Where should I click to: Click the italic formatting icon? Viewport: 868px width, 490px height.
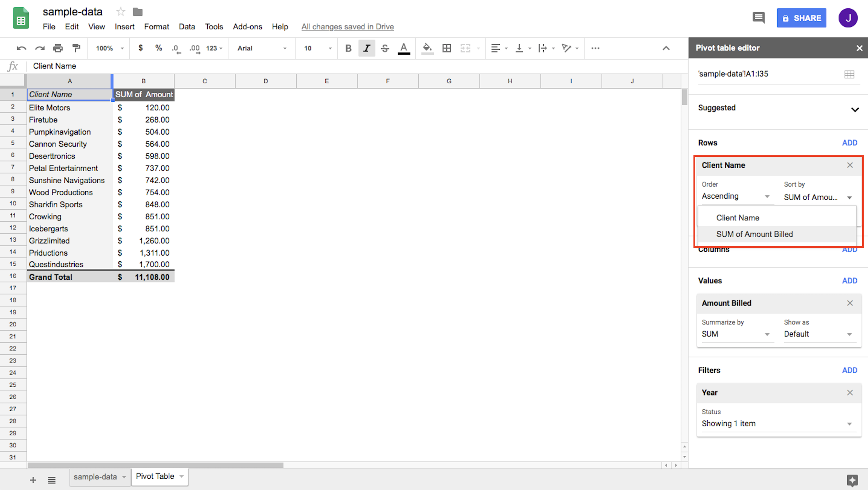[x=367, y=48]
